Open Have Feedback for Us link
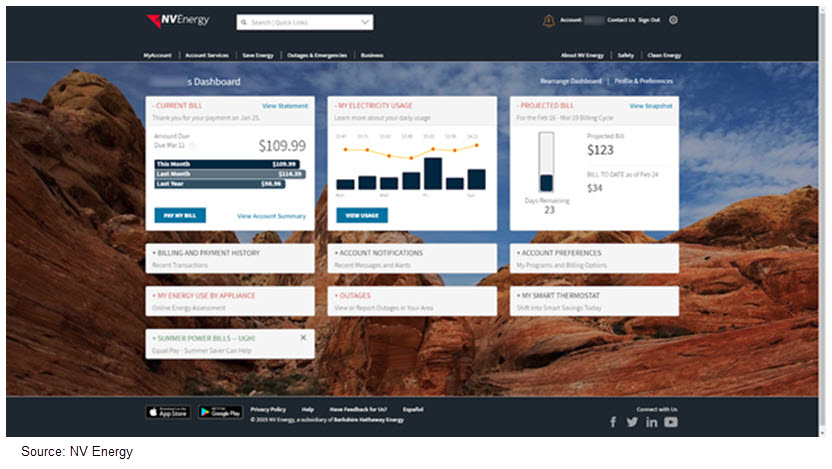This screenshot has width=832, height=469. pyautogui.click(x=358, y=410)
